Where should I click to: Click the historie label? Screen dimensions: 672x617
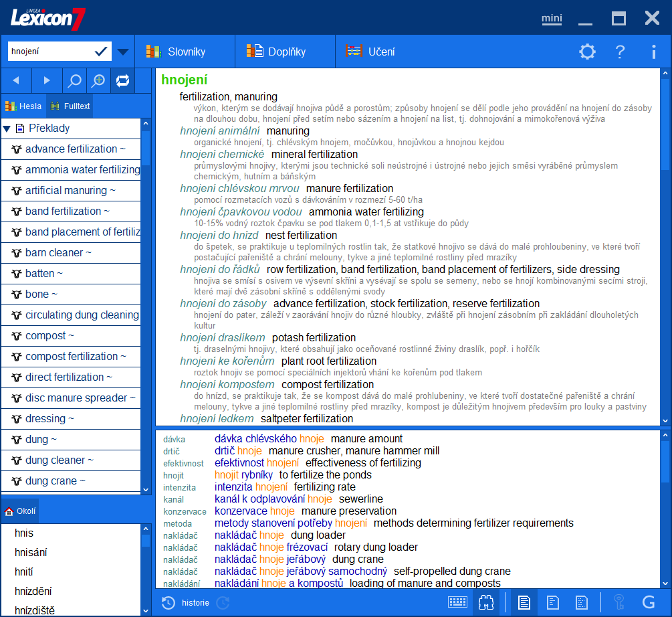click(x=195, y=603)
